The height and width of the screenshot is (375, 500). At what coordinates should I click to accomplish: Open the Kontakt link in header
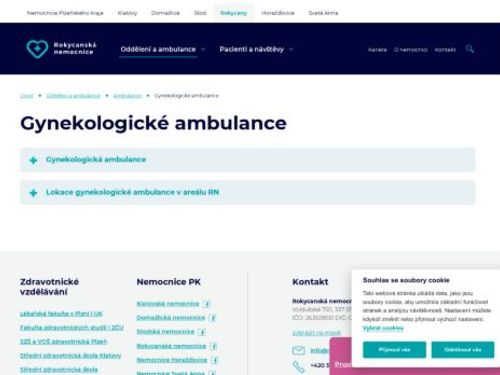coord(445,50)
